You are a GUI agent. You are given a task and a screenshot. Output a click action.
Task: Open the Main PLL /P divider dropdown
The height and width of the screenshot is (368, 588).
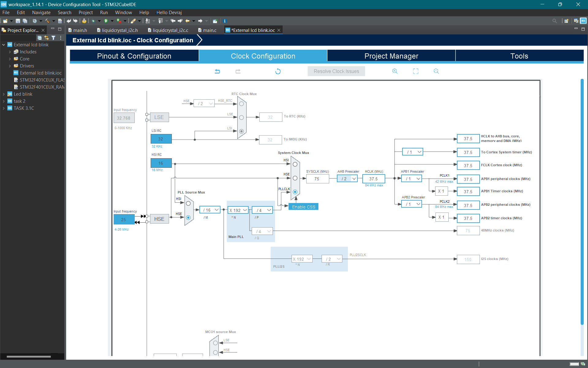click(262, 210)
